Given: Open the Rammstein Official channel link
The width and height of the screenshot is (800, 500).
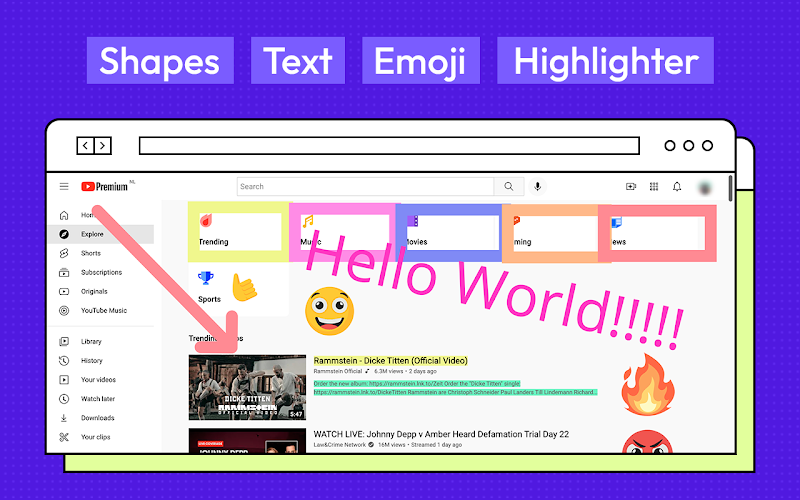Looking at the screenshot, I should click(338, 371).
